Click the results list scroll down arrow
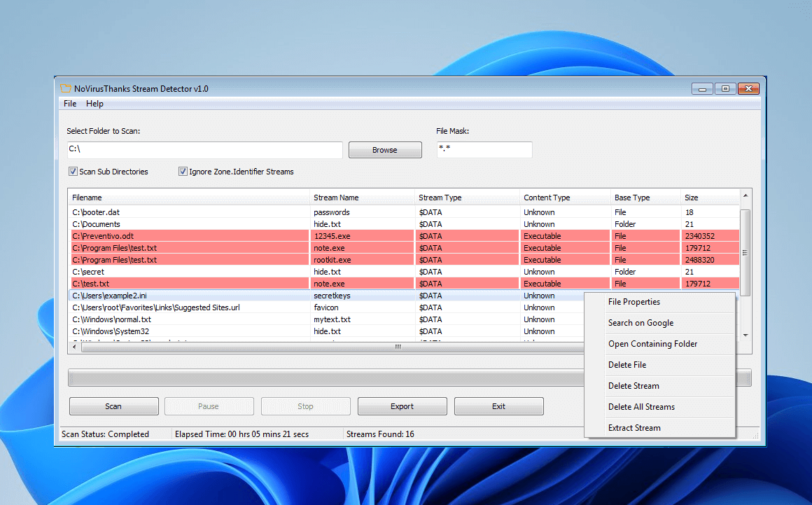Viewport: 812px width, 505px height. coord(745,335)
